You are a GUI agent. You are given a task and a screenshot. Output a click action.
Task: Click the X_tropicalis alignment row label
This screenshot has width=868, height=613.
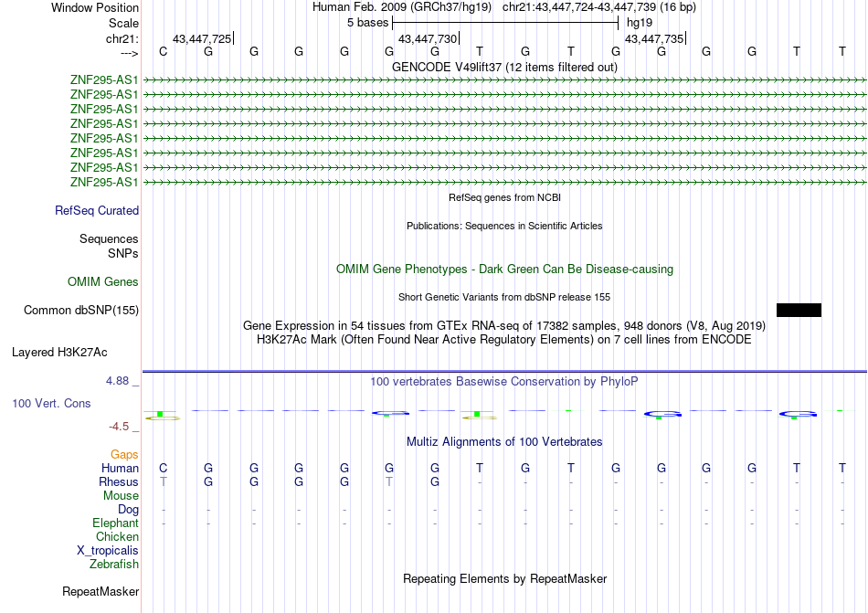click(108, 551)
